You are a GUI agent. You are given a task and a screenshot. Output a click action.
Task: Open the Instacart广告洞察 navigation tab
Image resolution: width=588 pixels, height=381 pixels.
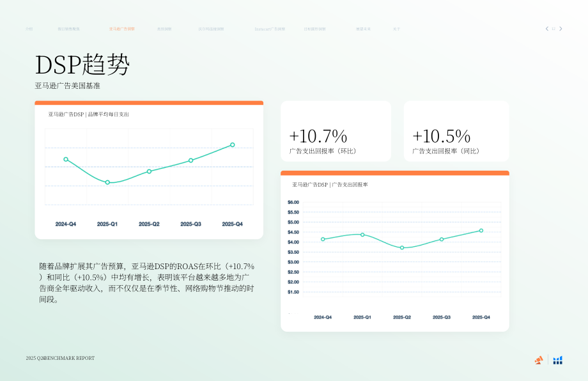[270, 29]
